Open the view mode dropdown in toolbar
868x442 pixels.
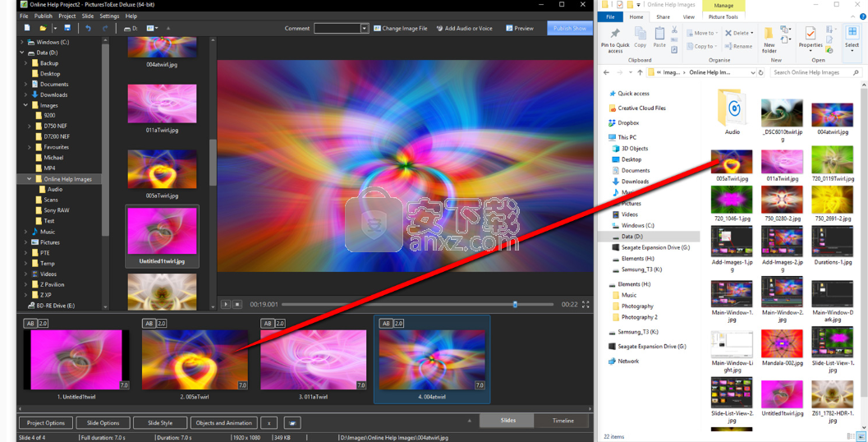point(157,28)
